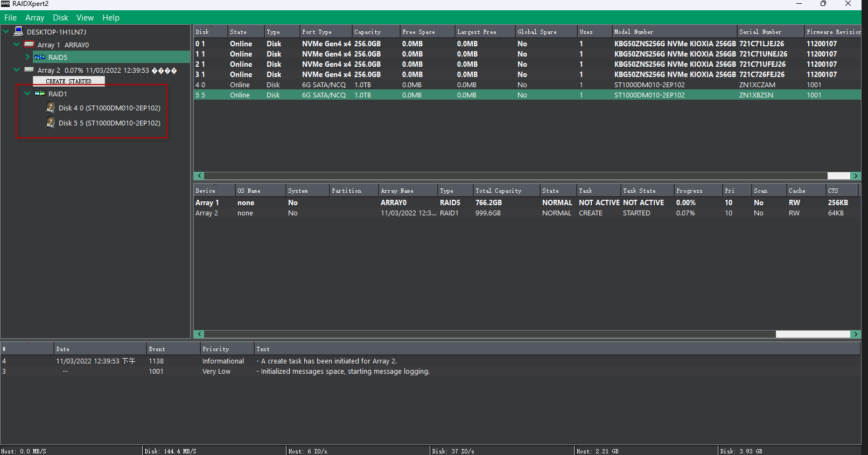Select disk row with serial ZN1XCZAM
Screen dimensions: 868x455
click(527, 85)
